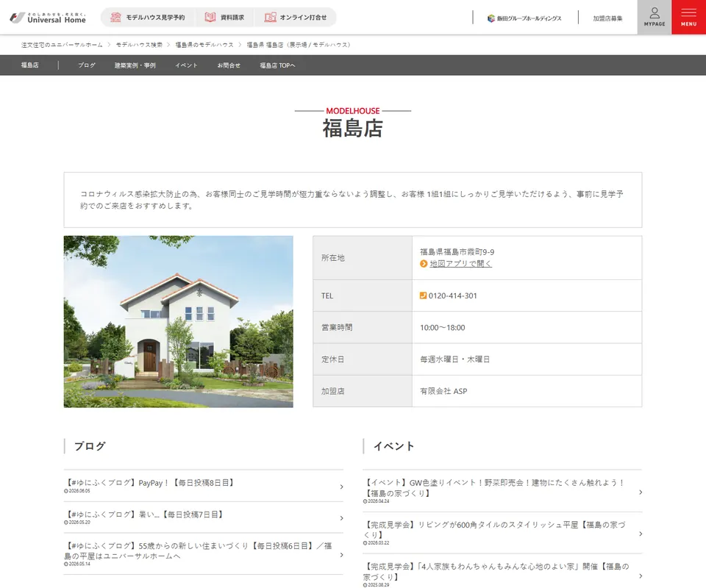Select お問合せ in navigation bar

tap(229, 65)
